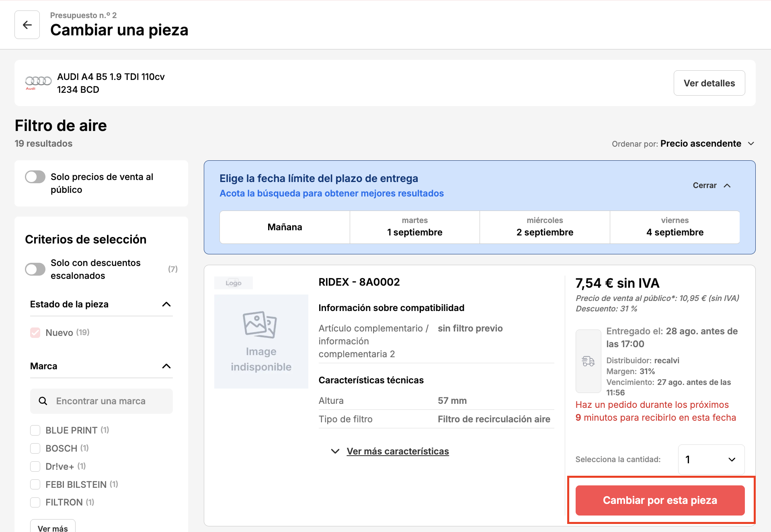Select the Mañana delivery option
Screen dimensions: 771x532
285,227
